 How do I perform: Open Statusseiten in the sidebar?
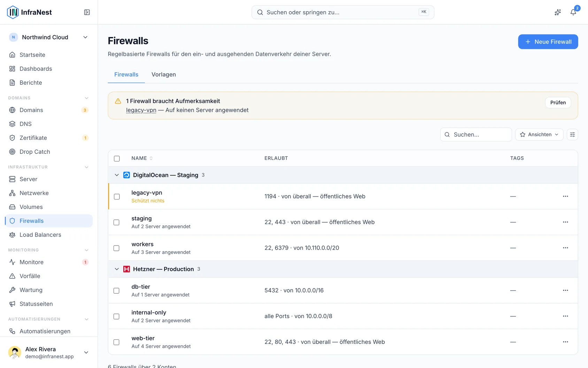point(49,304)
